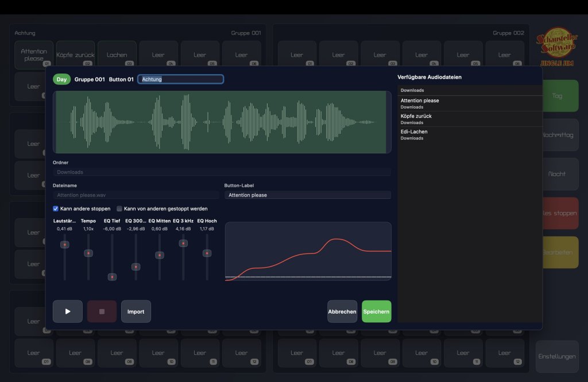The height and width of the screenshot is (382, 588).
Task: Import an audio file via Import button
Action: (136, 311)
